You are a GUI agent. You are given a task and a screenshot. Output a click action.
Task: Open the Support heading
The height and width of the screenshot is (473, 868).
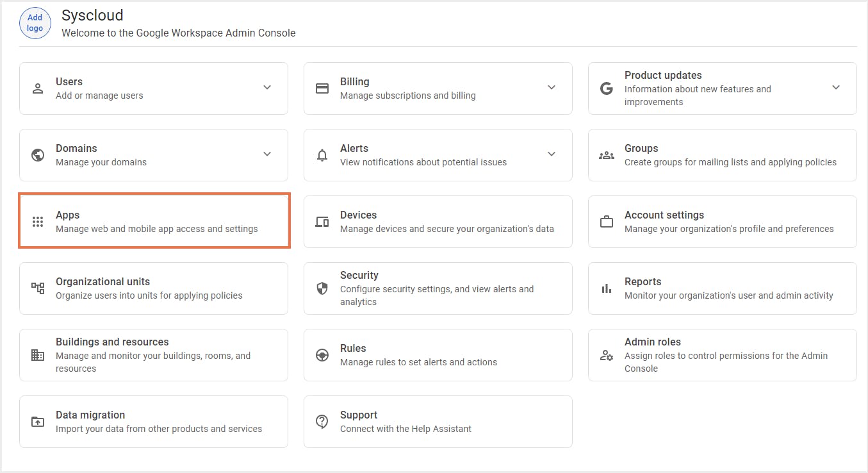click(x=359, y=415)
